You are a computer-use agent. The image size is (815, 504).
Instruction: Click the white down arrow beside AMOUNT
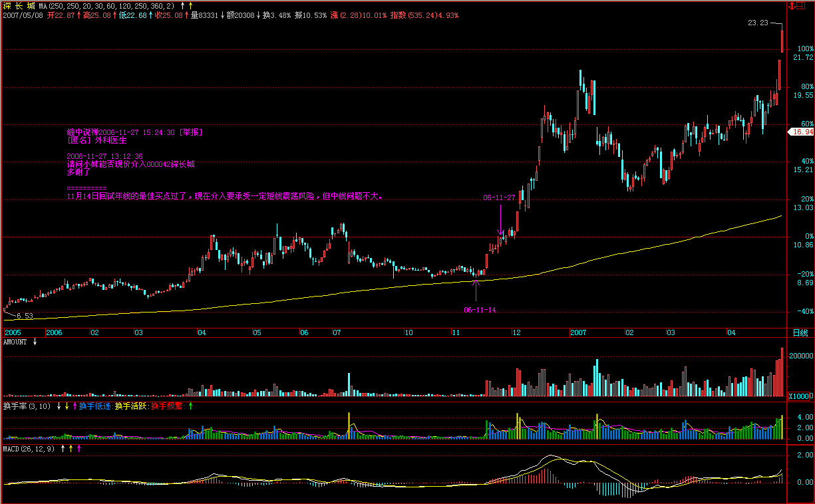(x=35, y=342)
